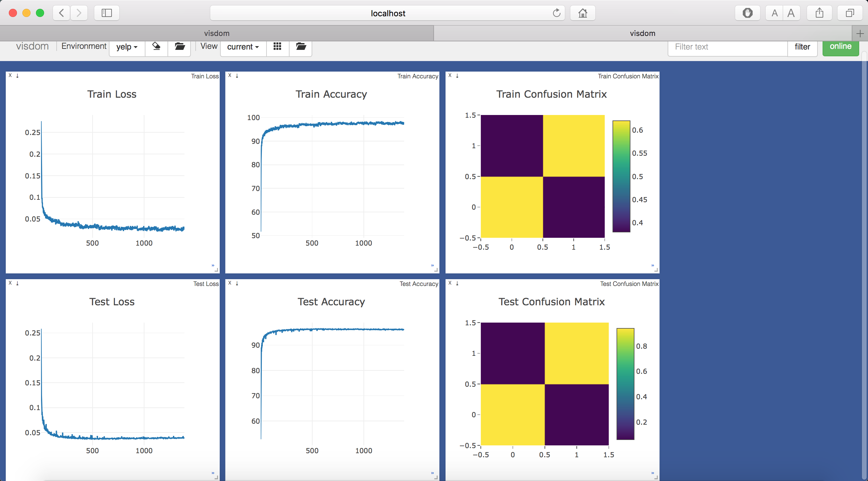The image size is (868, 481).
Task: Close the Test Loss pane
Action: click(x=10, y=283)
